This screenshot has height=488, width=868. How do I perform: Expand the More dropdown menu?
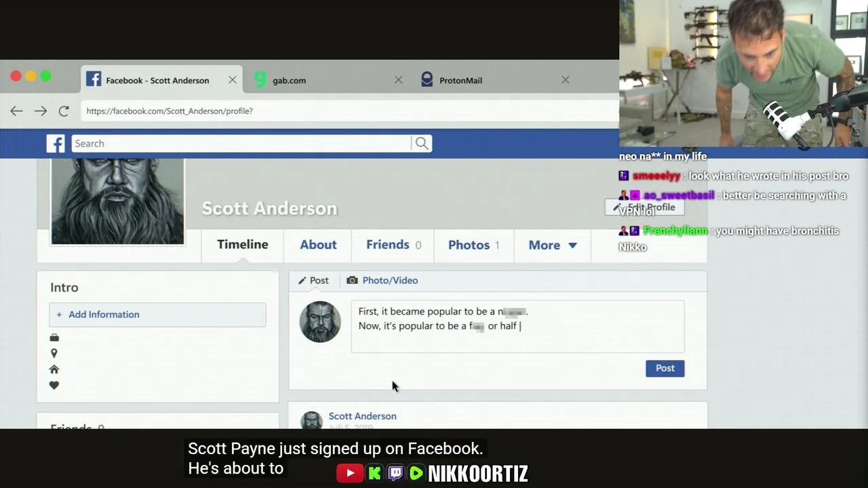pyautogui.click(x=553, y=245)
